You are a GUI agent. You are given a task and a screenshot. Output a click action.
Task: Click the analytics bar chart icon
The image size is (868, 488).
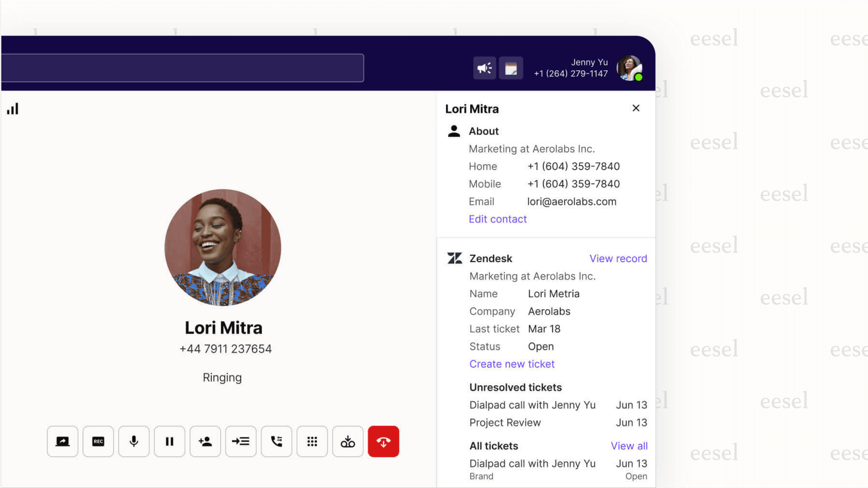point(12,108)
